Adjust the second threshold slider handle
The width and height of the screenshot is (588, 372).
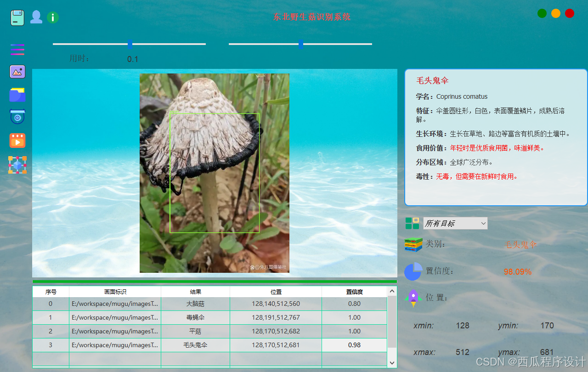[x=301, y=44]
